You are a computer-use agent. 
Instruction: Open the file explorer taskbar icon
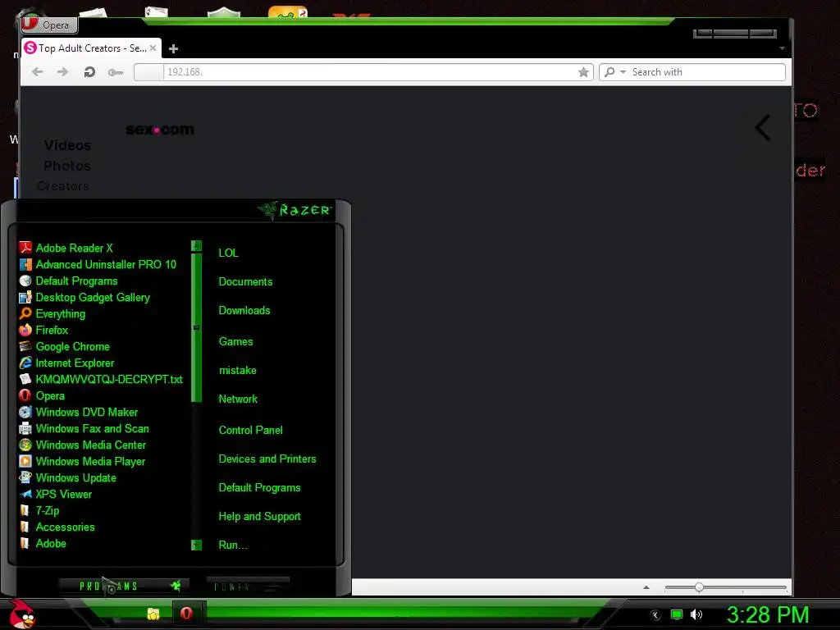[153, 614]
